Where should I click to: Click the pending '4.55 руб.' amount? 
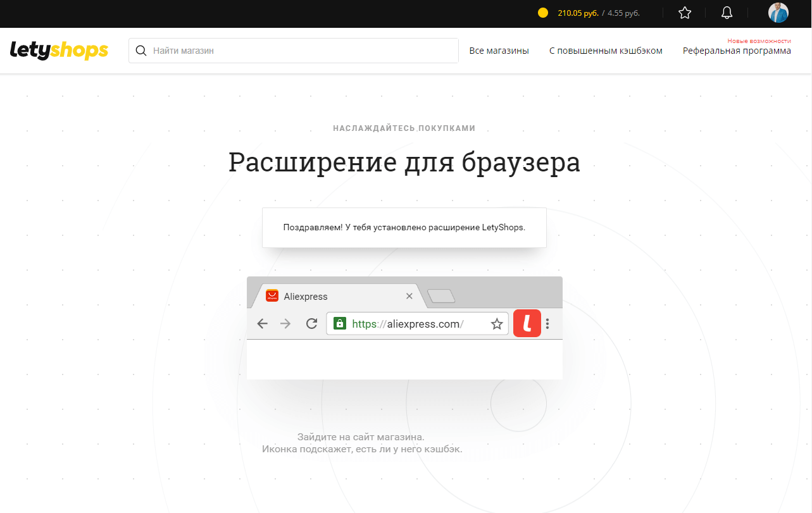(623, 13)
